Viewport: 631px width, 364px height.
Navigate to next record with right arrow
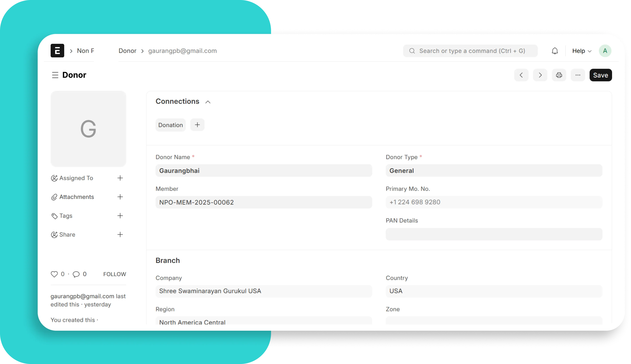coord(540,75)
